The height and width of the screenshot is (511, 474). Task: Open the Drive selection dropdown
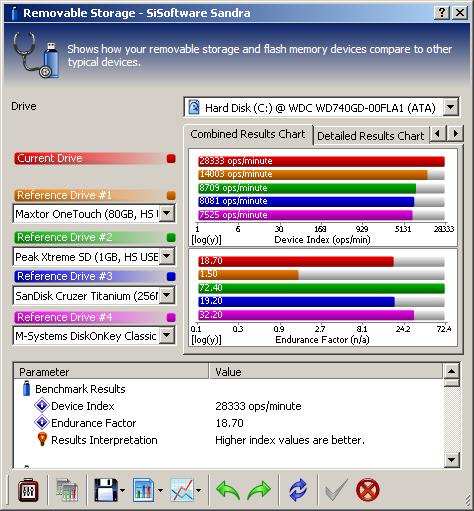pyautogui.click(x=451, y=107)
